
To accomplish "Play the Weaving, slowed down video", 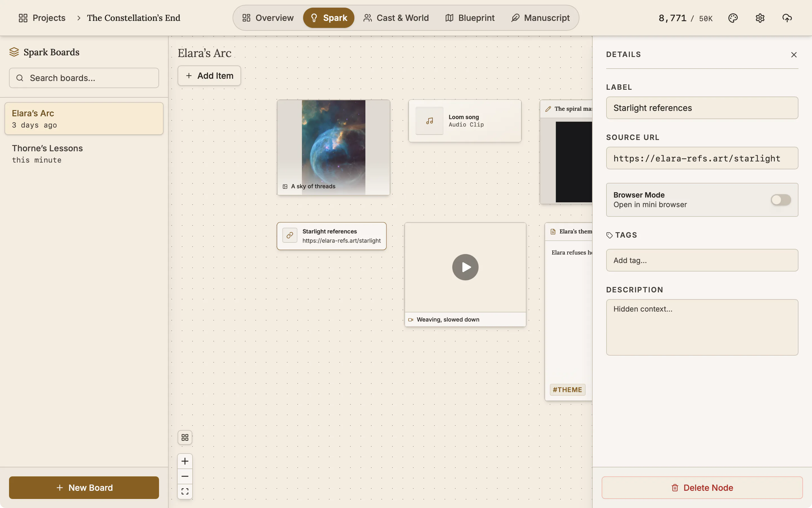I will (465, 267).
